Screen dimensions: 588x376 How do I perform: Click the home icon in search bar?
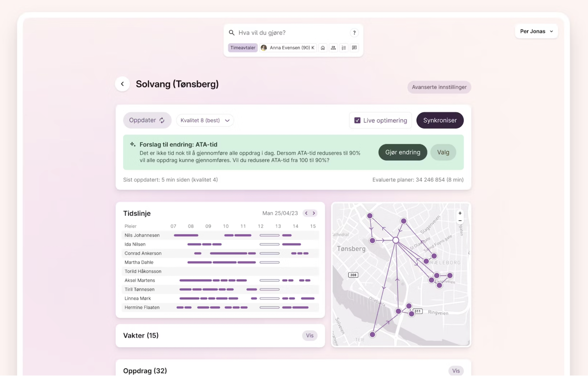(323, 48)
